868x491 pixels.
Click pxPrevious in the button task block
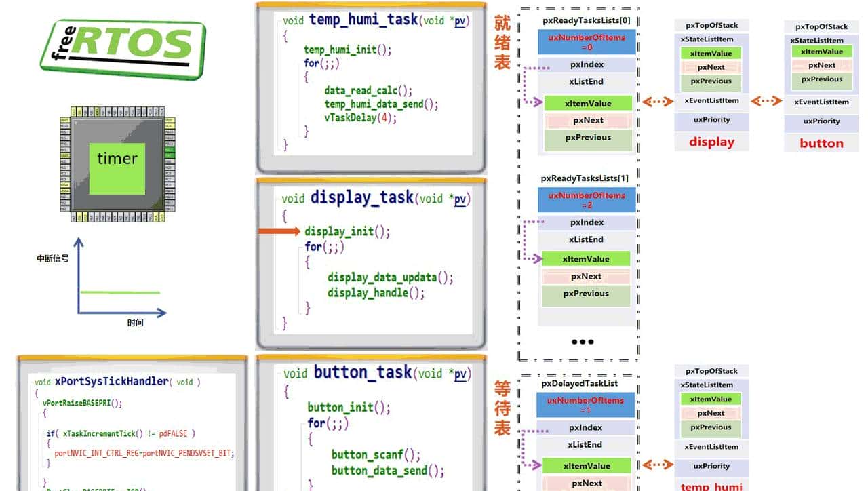coord(822,80)
